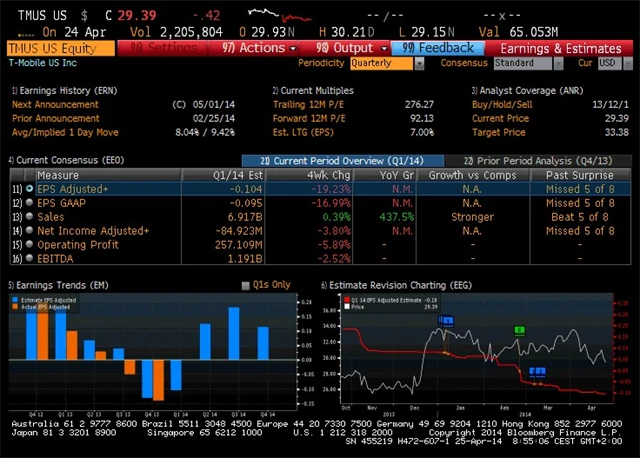Click the Consensus Standard field
The width and height of the screenshot is (640, 458).
523,63
